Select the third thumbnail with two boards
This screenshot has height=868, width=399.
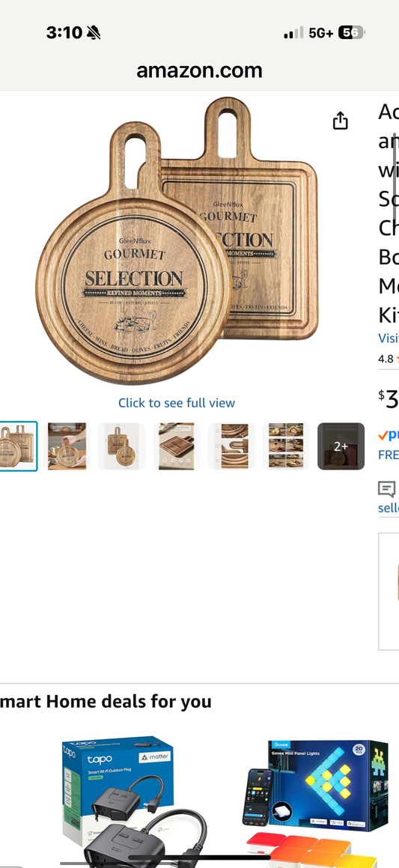(x=122, y=446)
